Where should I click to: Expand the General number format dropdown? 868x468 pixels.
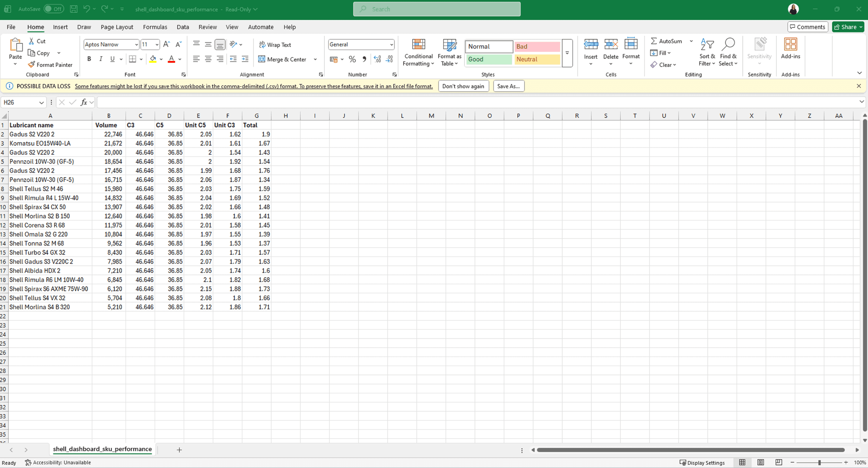pyautogui.click(x=391, y=44)
